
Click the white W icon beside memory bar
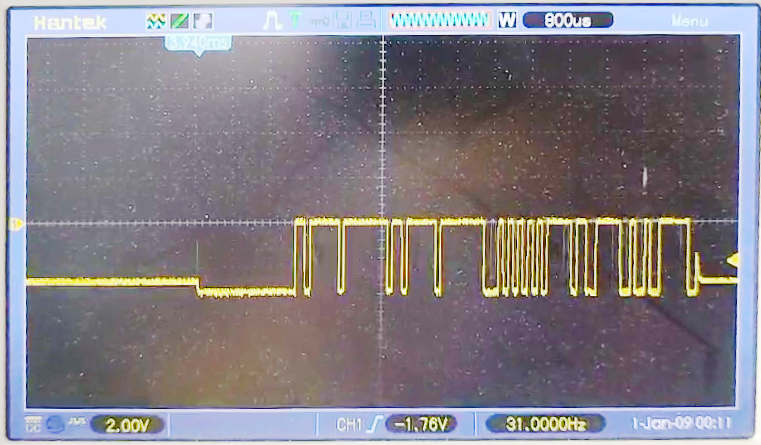pyautogui.click(x=506, y=20)
